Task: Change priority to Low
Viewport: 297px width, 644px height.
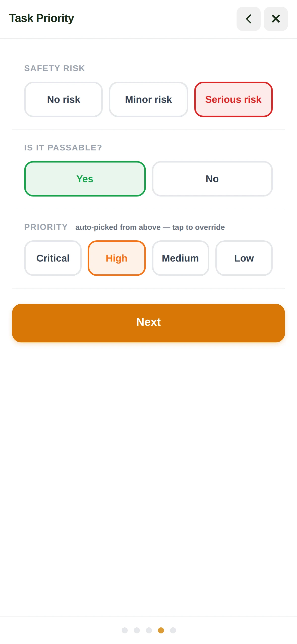Action: [244, 258]
